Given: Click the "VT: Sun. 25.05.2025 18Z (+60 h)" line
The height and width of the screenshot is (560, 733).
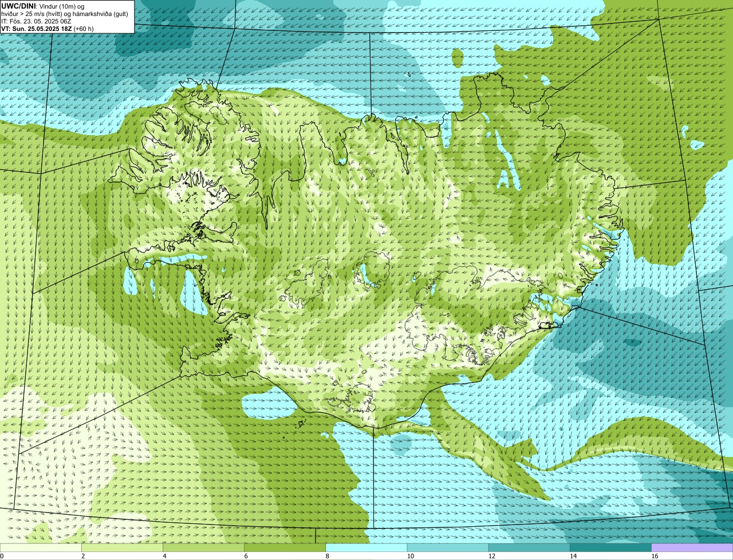Looking at the screenshot, I should [48, 28].
